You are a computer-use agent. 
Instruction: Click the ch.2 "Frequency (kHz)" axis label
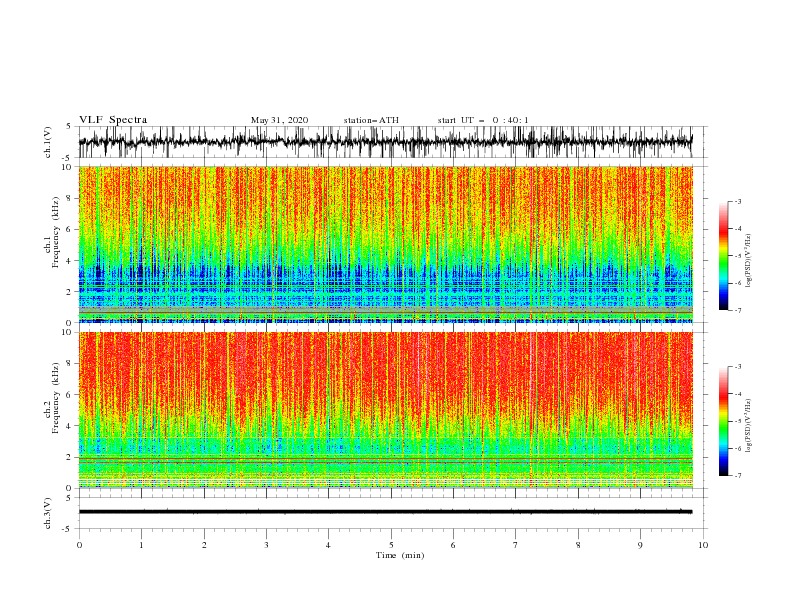point(56,398)
